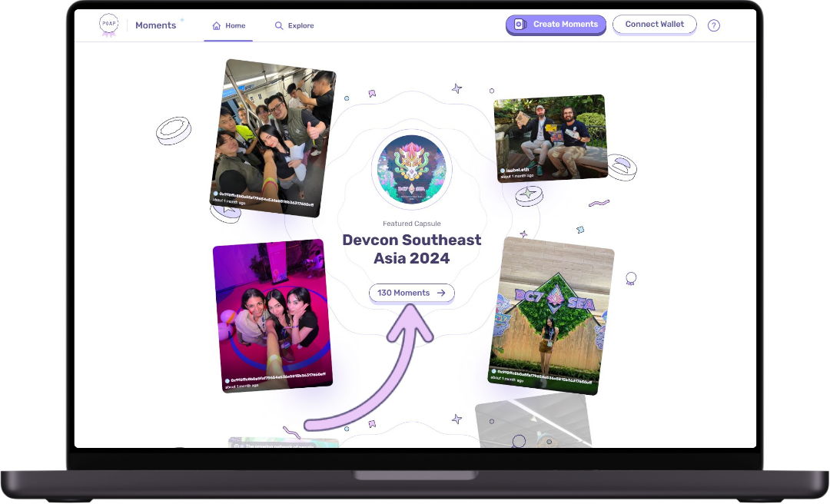
Task: Click the Explore magnifying glass icon
Action: coord(278,25)
